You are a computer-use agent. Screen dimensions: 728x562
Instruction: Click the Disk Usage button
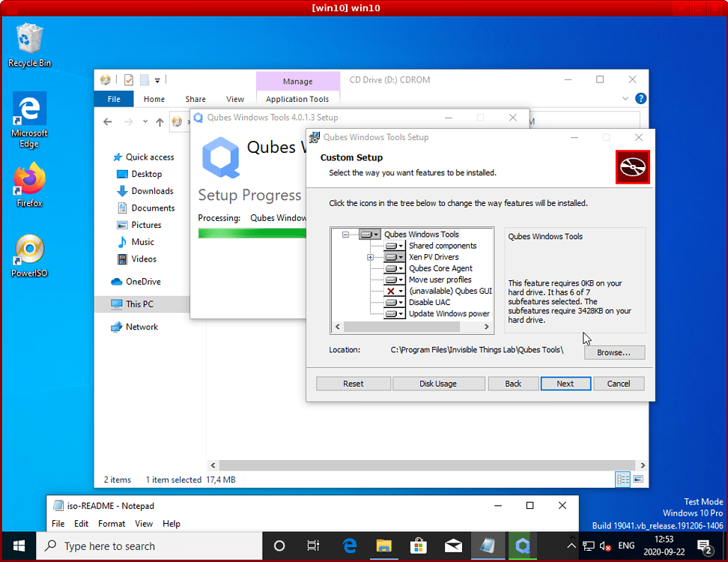click(x=439, y=383)
